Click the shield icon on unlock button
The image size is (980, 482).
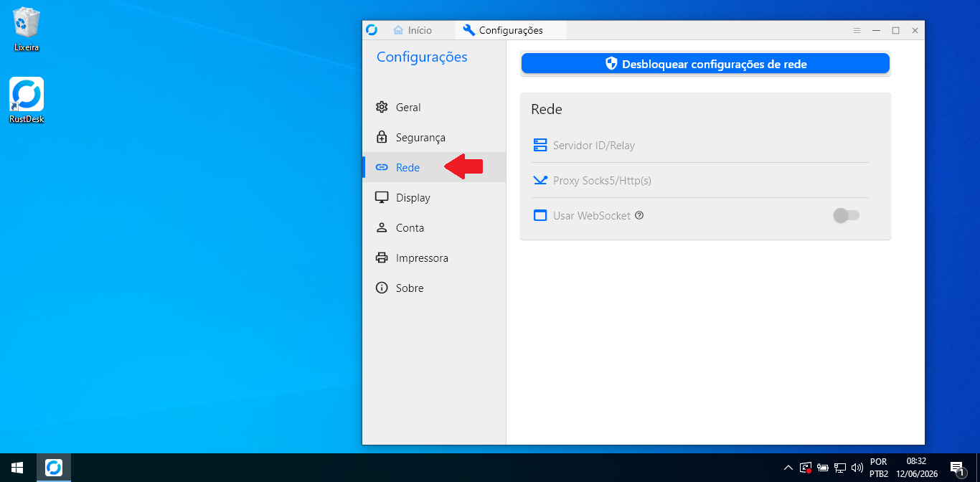click(611, 64)
